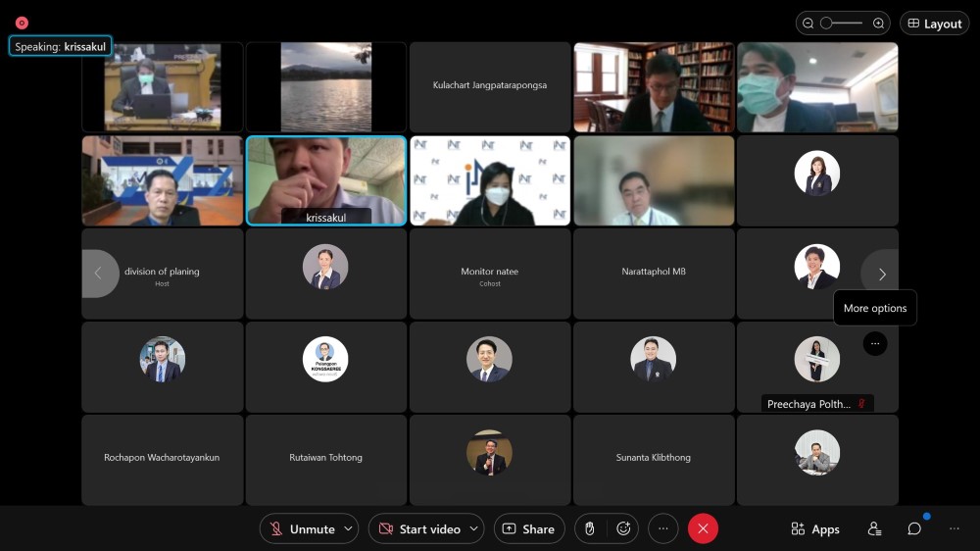Expand video options arrow beside Start video
Screen dimensions: 980x551
click(474, 529)
